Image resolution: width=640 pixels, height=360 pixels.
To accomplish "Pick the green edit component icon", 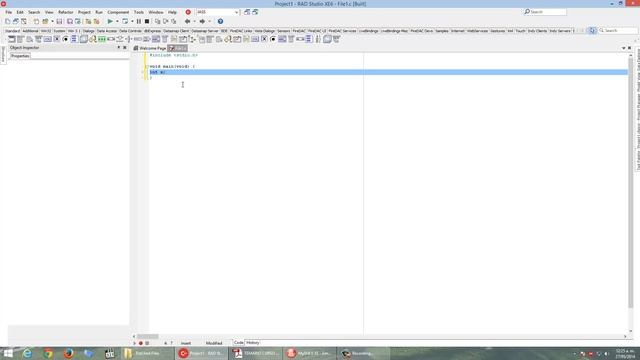I will pyautogui.click(x=102, y=39).
